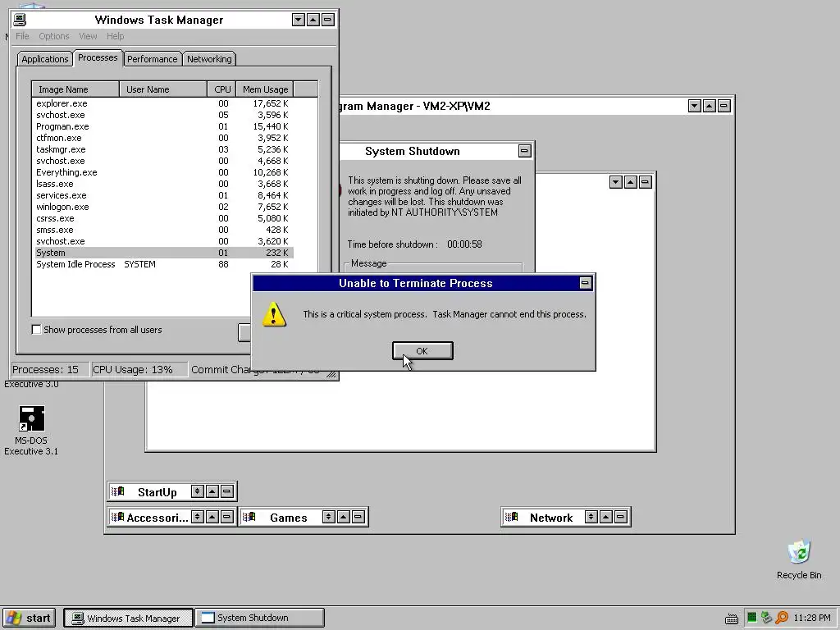The height and width of the screenshot is (630, 840).
Task: Click the StartUp group icon in Program Manager
Action: [x=118, y=491]
